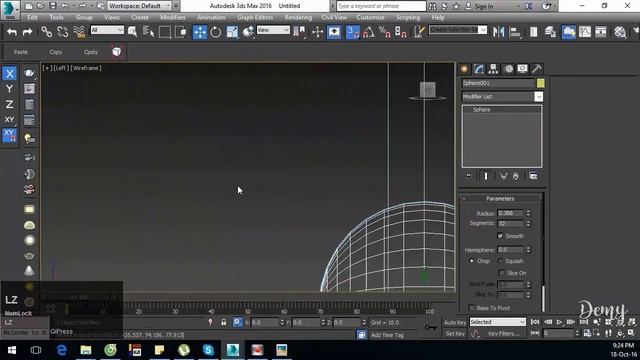Click the Set Key button
Viewport: 640px width, 360px height.
[x=455, y=333]
